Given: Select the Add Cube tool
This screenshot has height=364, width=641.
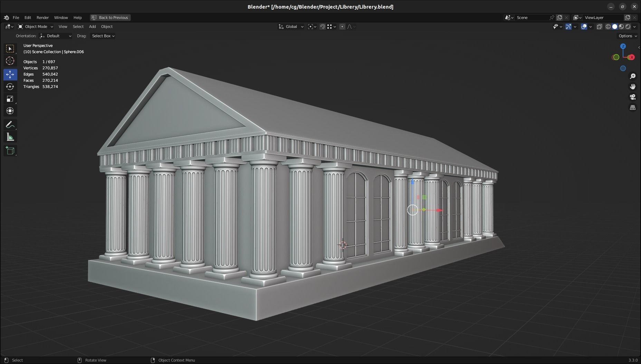Looking at the screenshot, I should click(x=10, y=150).
